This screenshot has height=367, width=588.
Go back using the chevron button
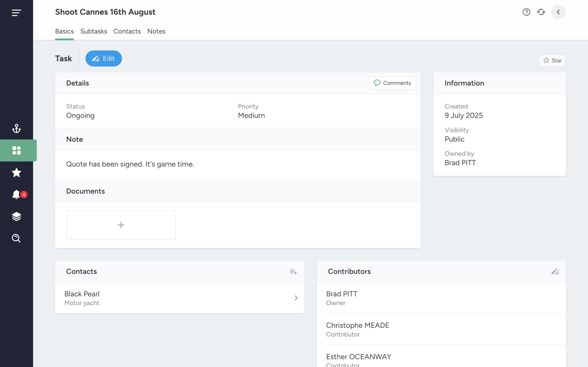pos(558,12)
